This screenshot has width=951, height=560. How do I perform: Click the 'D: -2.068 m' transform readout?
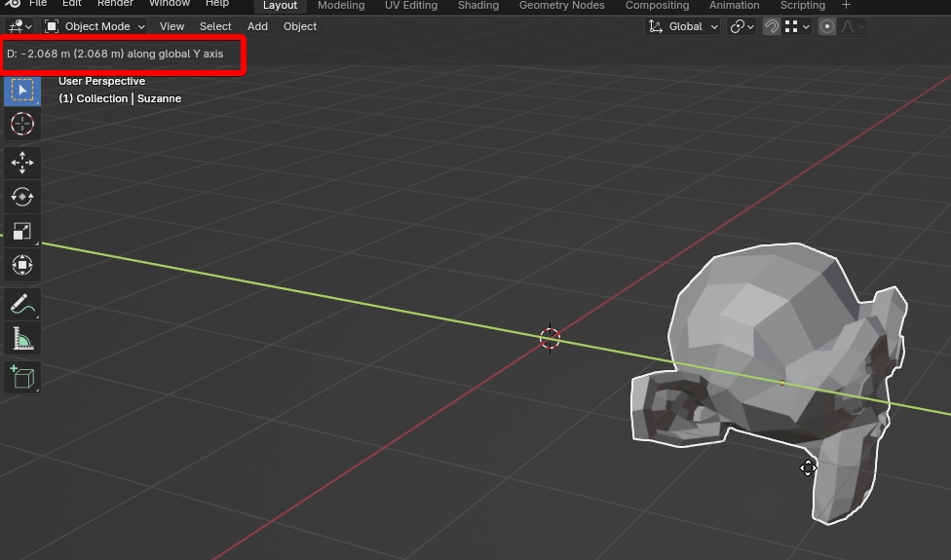pos(115,54)
